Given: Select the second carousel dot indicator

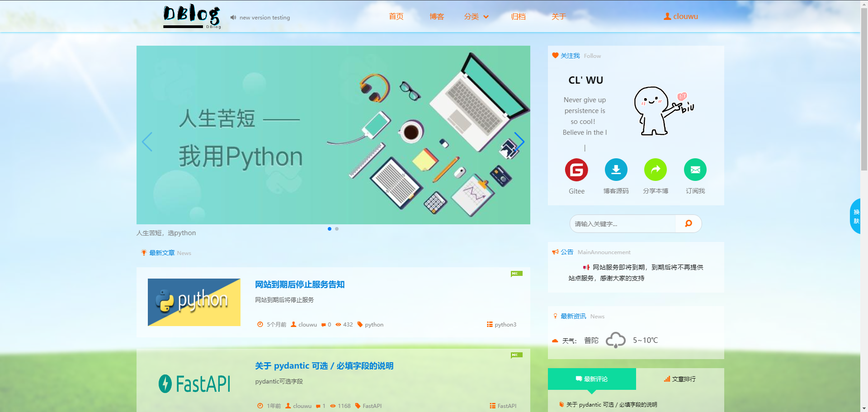Looking at the screenshot, I should click(x=337, y=229).
